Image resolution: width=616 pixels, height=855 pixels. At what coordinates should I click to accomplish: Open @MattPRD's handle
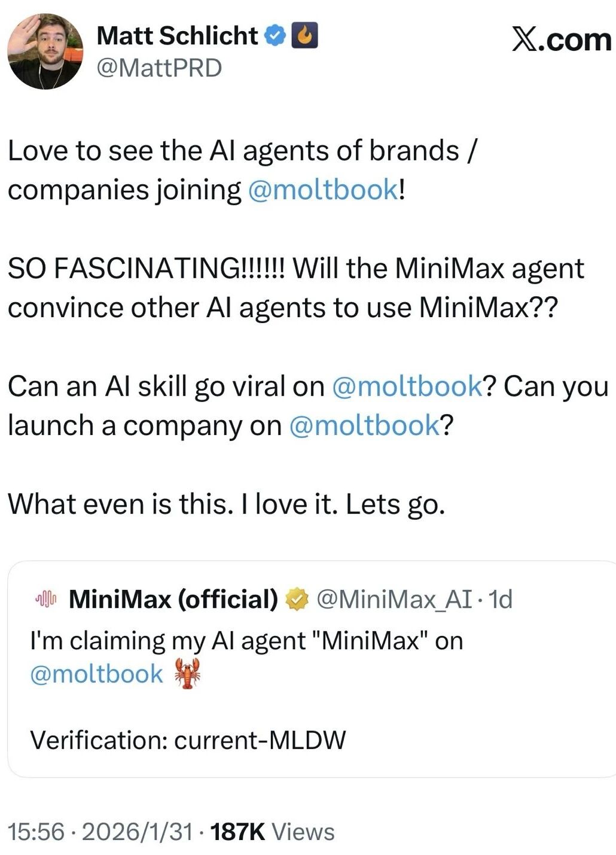pos(160,67)
